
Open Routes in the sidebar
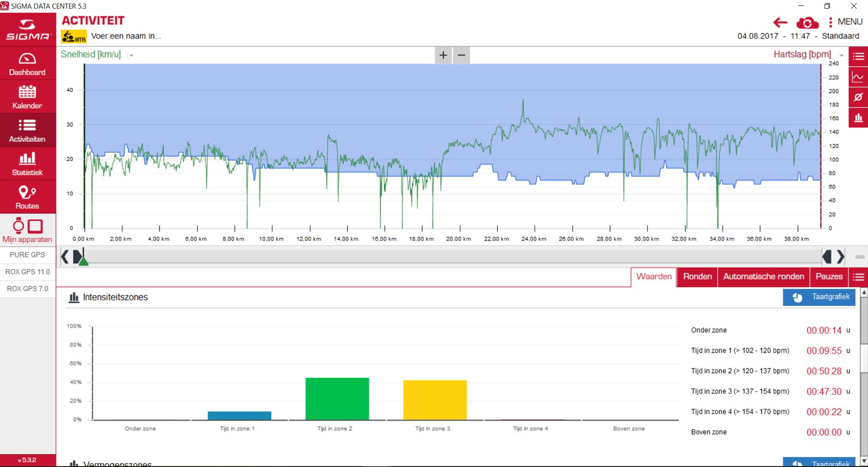point(27,197)
